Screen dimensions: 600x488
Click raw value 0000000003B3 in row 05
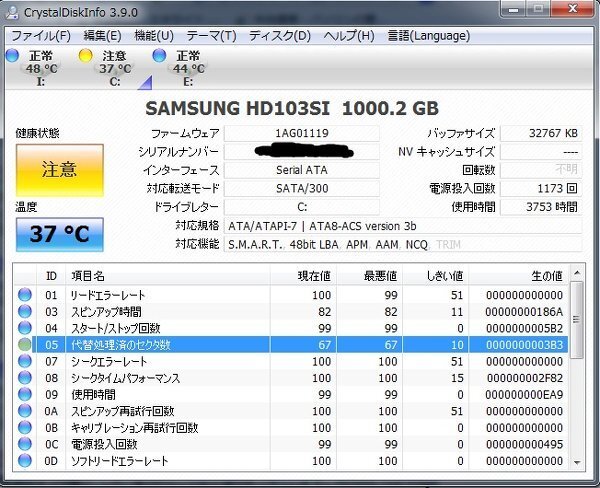[524, 345]
